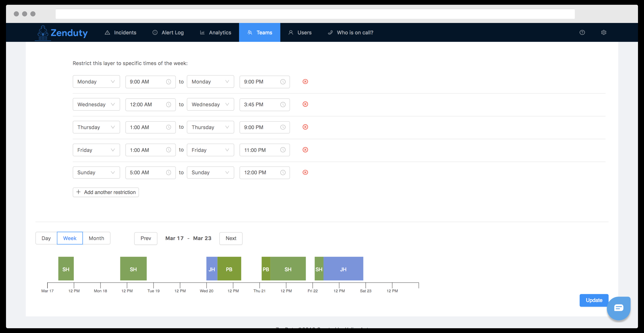The image size is (644, 333).
Task: Select the SH shift block on Mar 17
Action: click(x=66, y=269)
